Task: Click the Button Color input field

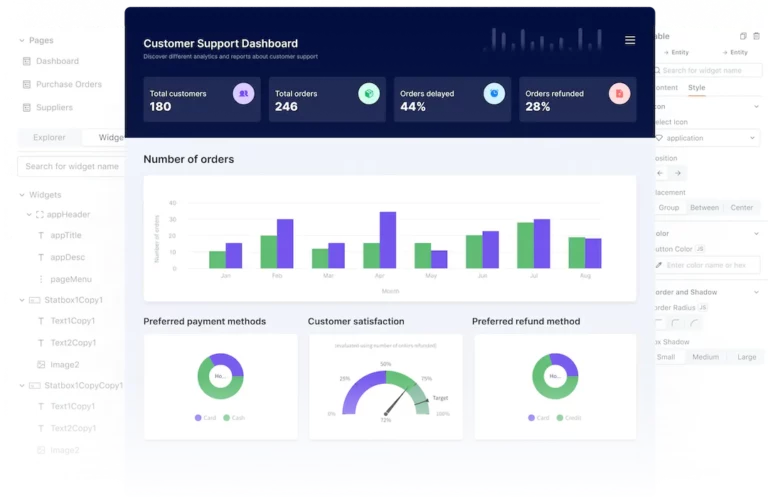Action: 710,265
